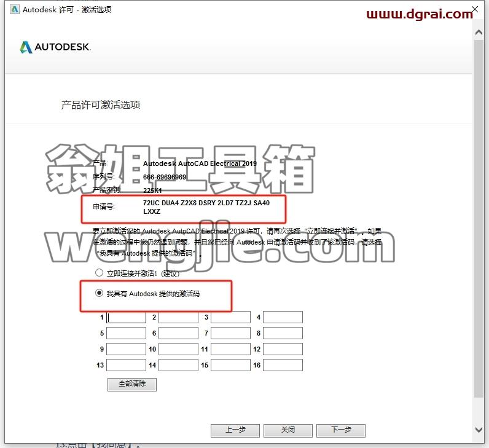Click activation code field 8
The height and width of the screenshot is (448, 489).
283,333
